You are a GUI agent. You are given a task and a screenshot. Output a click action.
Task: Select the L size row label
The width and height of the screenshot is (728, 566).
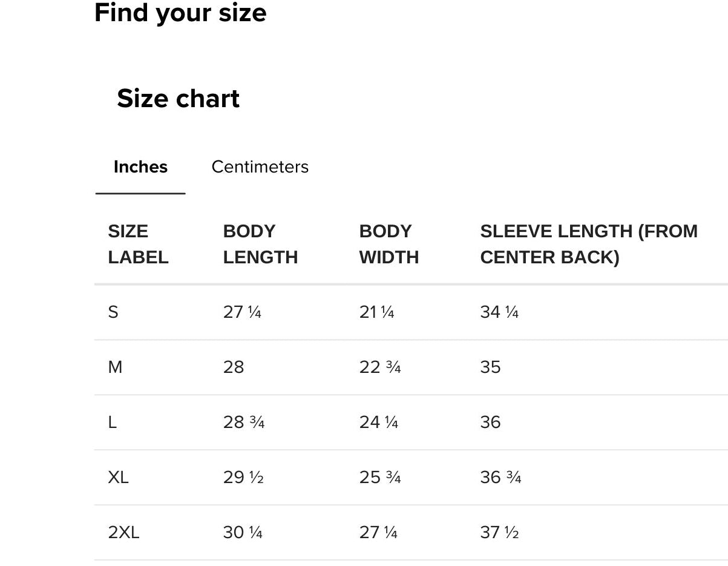[x=113, y=423]
